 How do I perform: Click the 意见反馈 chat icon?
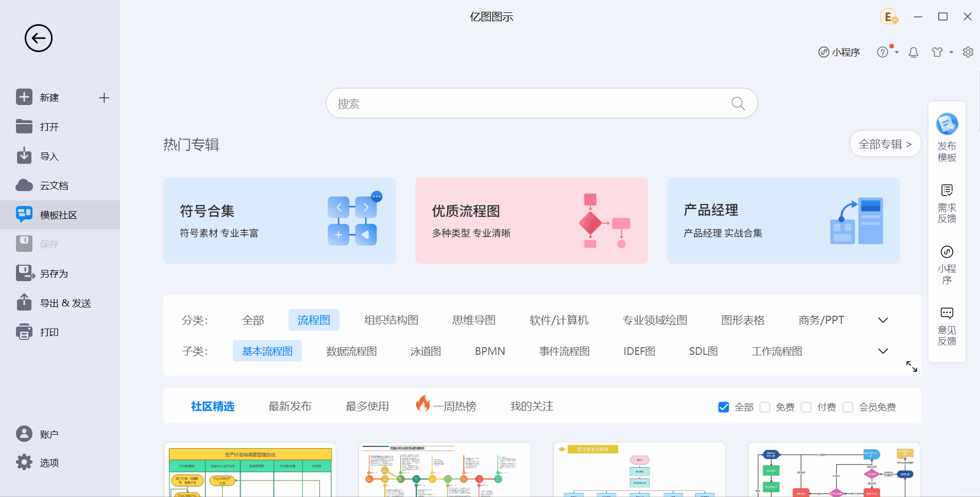947,313
